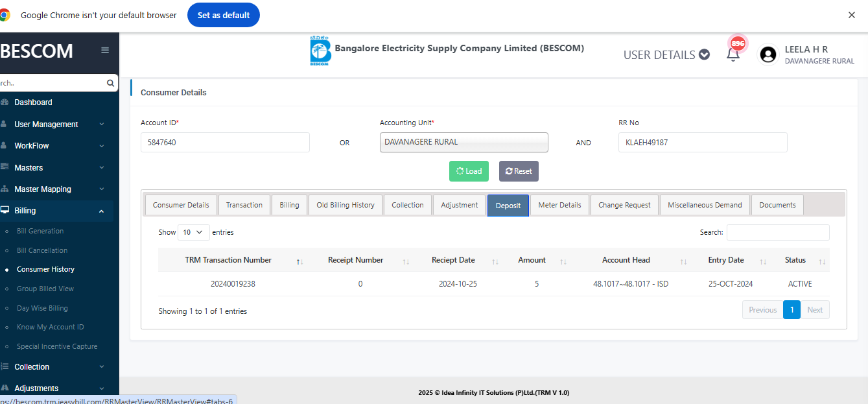
Task: Sort by the TRM Transaction Number arrows
Action: (299, 261)
